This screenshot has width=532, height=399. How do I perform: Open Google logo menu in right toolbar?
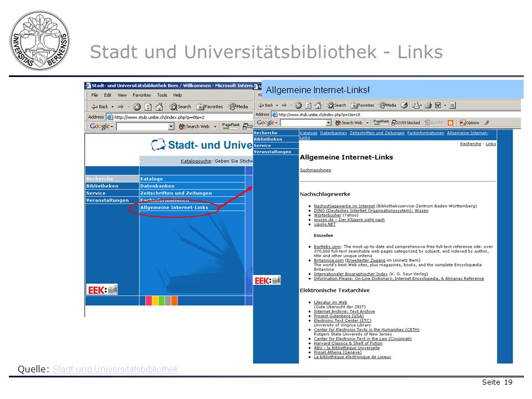[x=267, y=122]
